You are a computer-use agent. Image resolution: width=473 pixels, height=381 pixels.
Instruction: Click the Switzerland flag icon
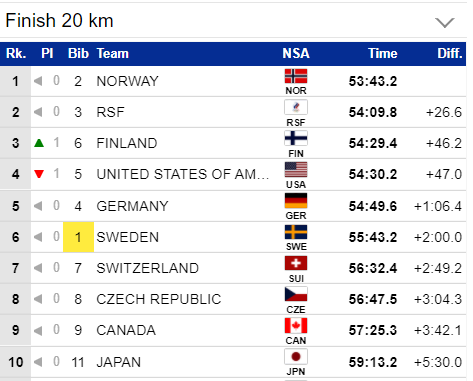pyautogui.click(x=296, y=263)
